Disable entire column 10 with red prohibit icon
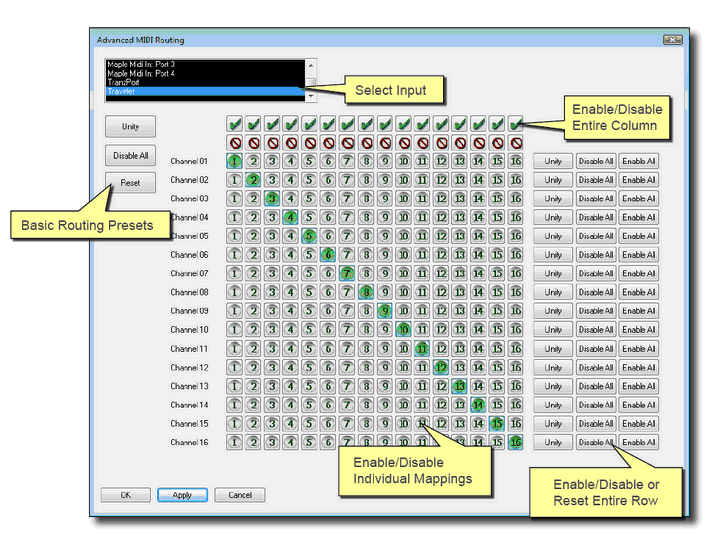715x534 pixels. 404,143
